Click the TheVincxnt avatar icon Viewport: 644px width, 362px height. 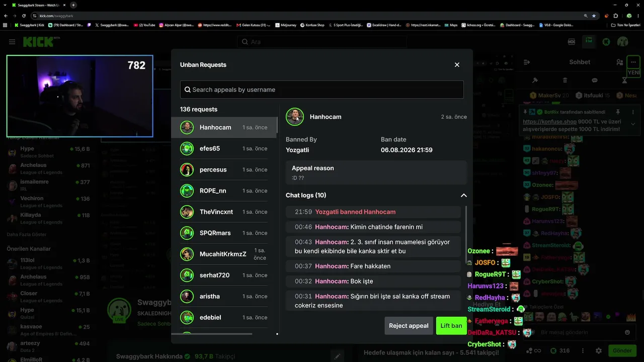(x=187, y=212)
